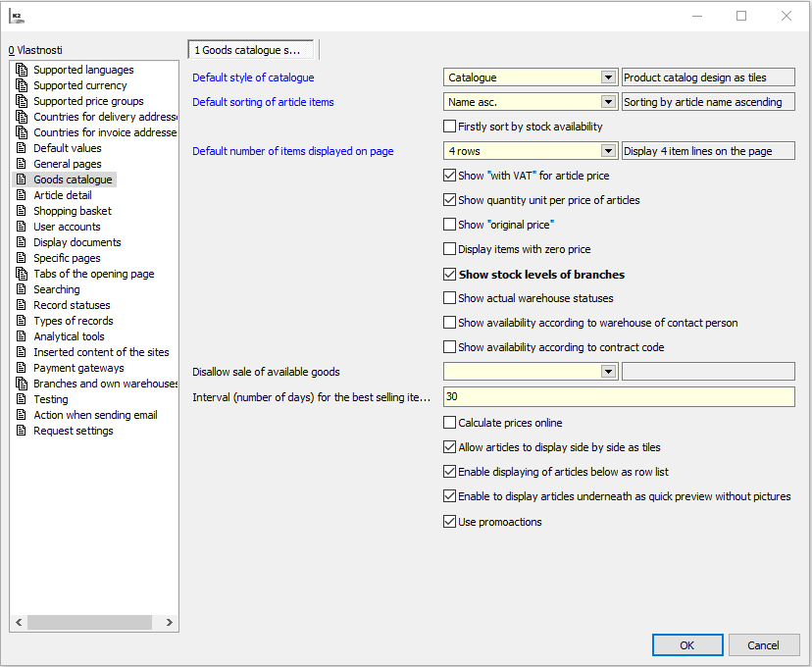Click the page icon next to Article detail
812x667 pixels.
click(22, 195)
